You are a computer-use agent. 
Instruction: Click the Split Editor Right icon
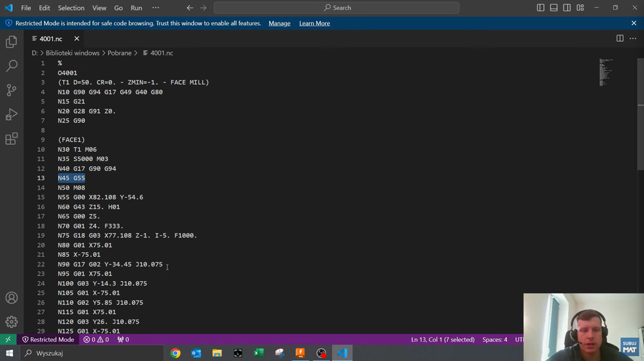coord(620,39)
